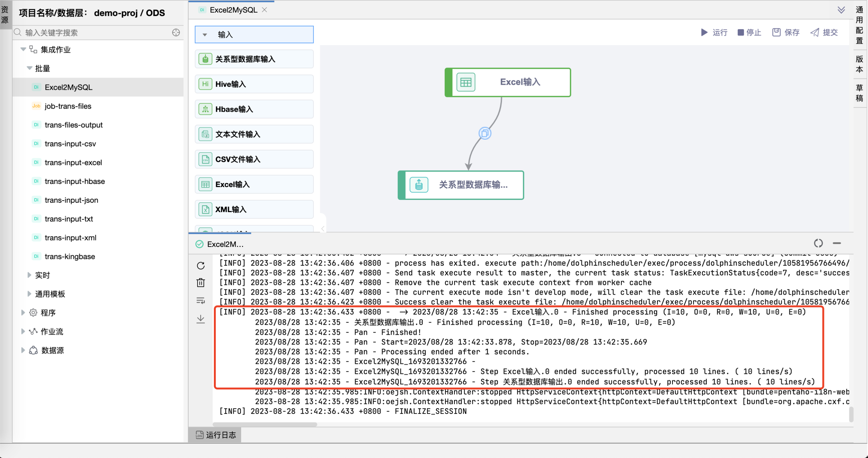Toggle log line wrapping icon
The width and height of the screenshot is (868, 458).
point(201,301)
